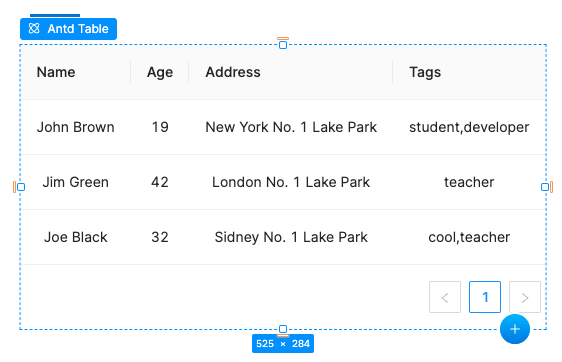This screenshot has width=562, height=362.
Task: Select page 1 in pagination
Action: click(x=485, y=297)
